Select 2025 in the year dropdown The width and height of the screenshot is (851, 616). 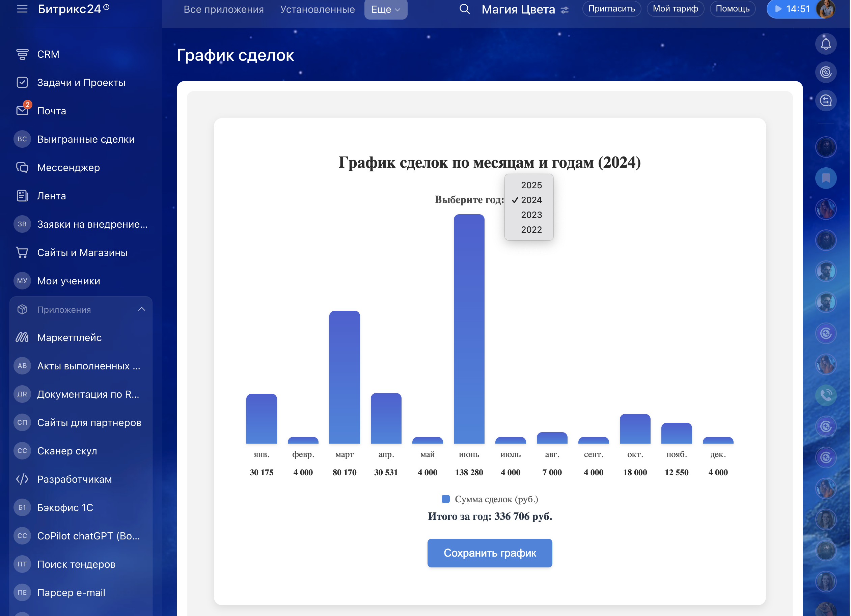tap(531, 185)
